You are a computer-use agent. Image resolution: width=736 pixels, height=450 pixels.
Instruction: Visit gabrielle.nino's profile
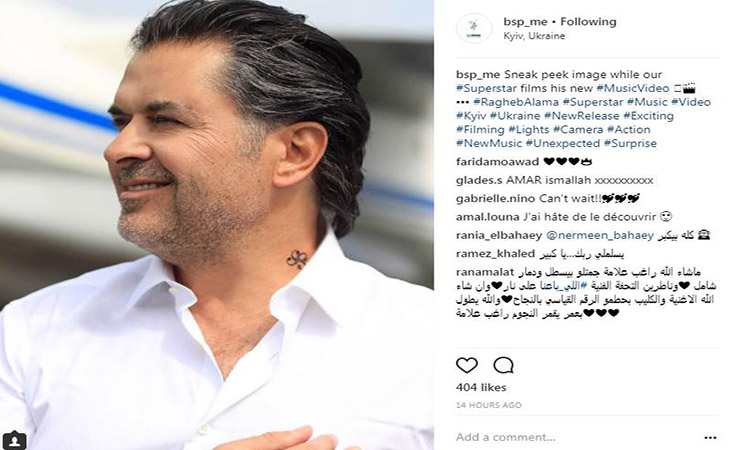tap(495, 198)
